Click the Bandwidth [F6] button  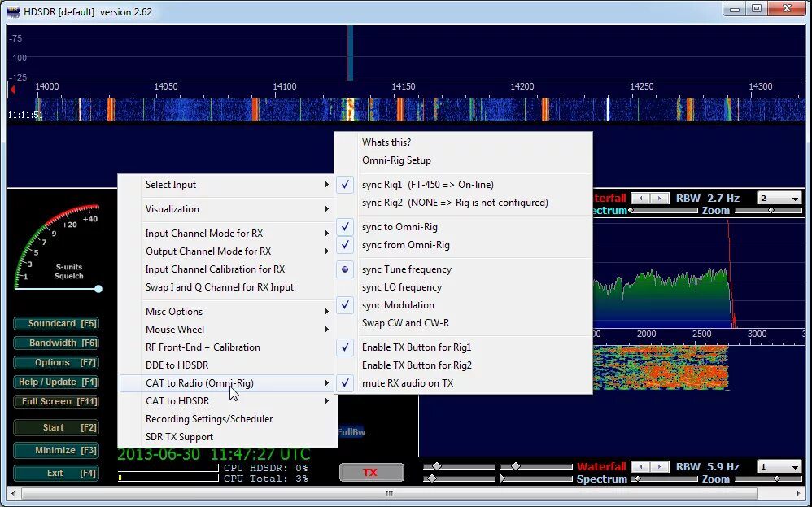tap(56, 343)
